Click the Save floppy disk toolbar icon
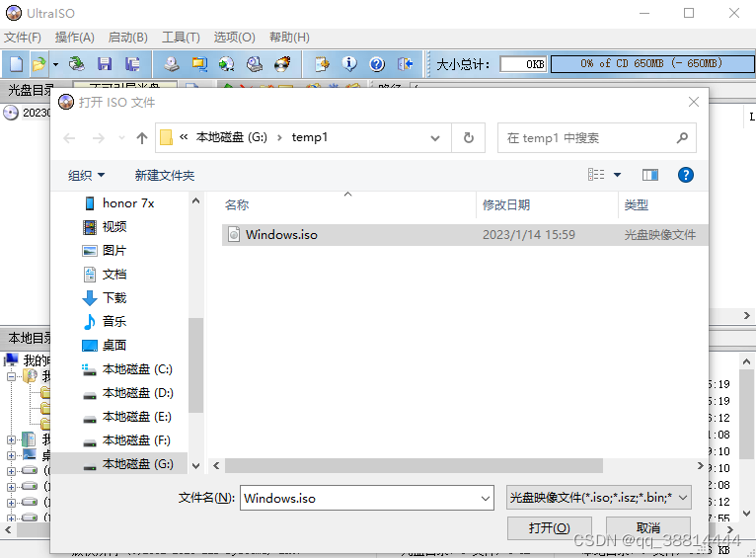 point(105,64)
